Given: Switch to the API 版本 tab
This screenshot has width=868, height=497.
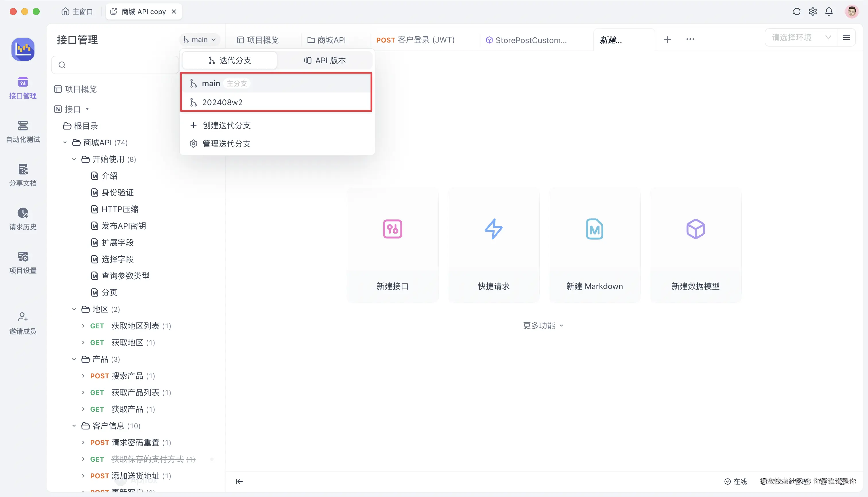Looking at the screenshot, I should (325, 60).
